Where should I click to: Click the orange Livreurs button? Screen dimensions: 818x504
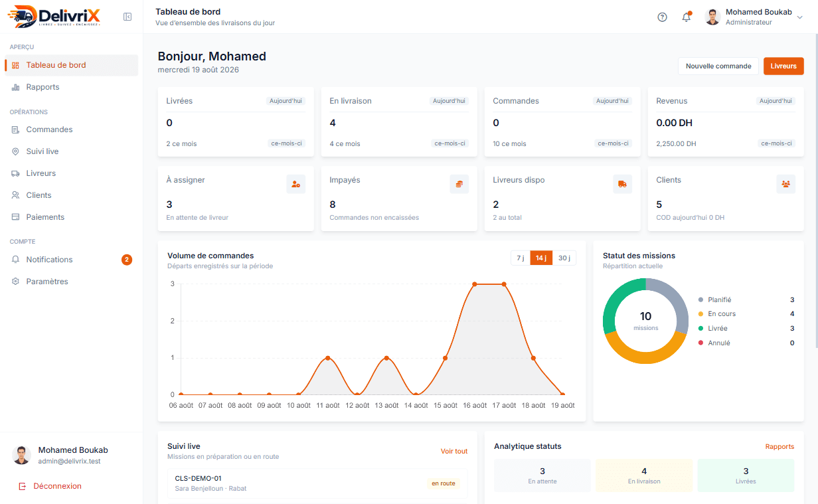[x=783, y=66]
